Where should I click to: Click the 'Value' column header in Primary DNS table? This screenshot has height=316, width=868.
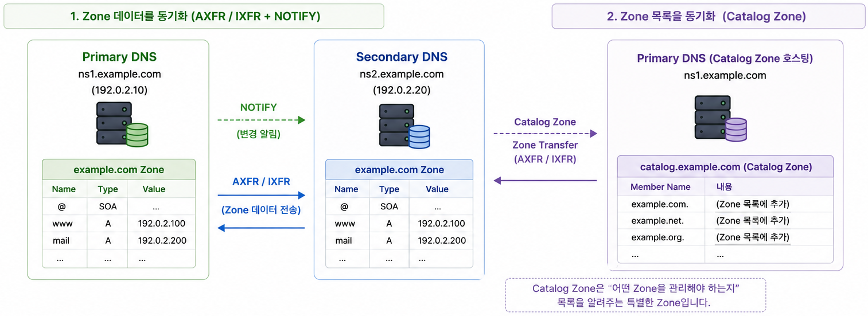[154, 189]
